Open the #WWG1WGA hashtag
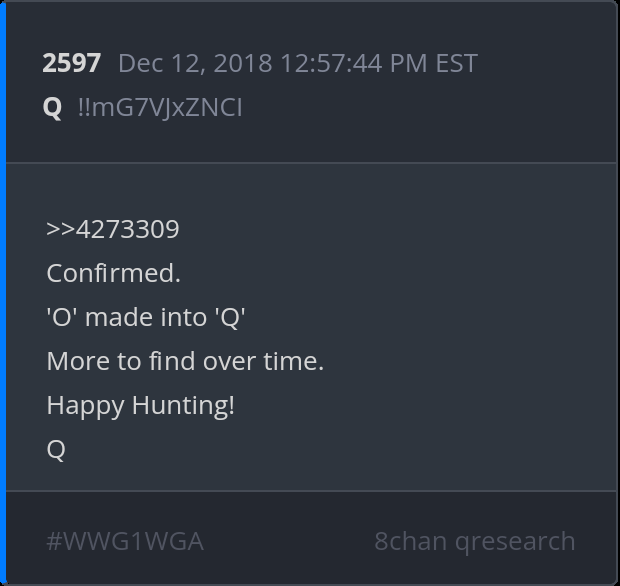The image size is (620, 586). (125, 541)
